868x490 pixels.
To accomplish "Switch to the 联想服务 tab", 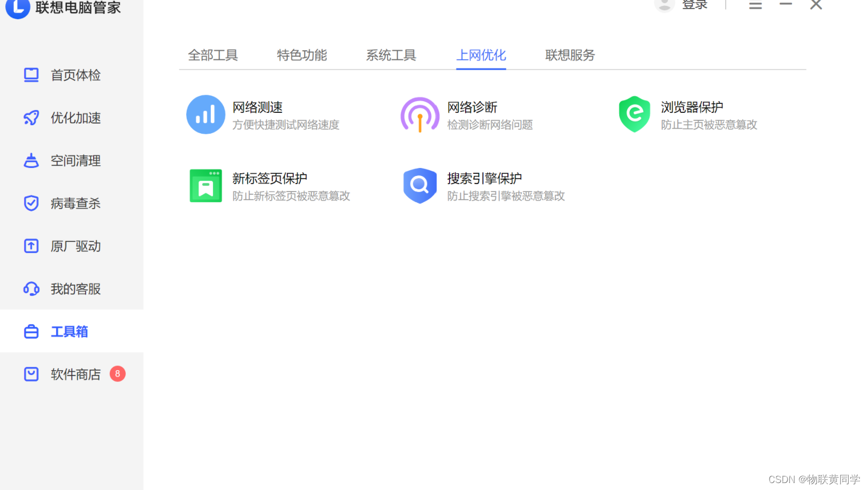I will point(570,55).
